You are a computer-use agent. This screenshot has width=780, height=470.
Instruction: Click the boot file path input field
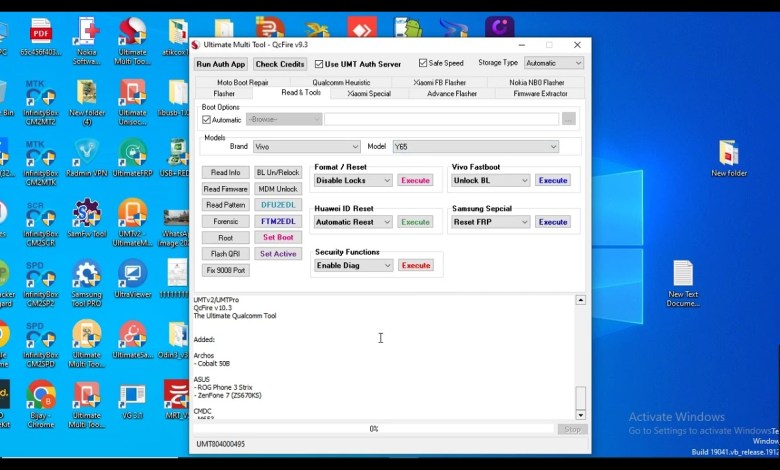[x=441, y=119]
